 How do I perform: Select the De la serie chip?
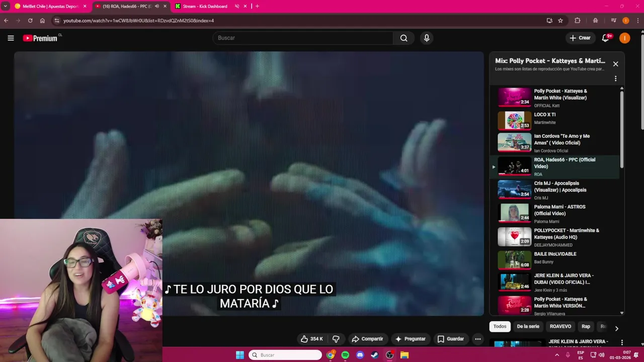pyautogui.click(x=528, y=326)
